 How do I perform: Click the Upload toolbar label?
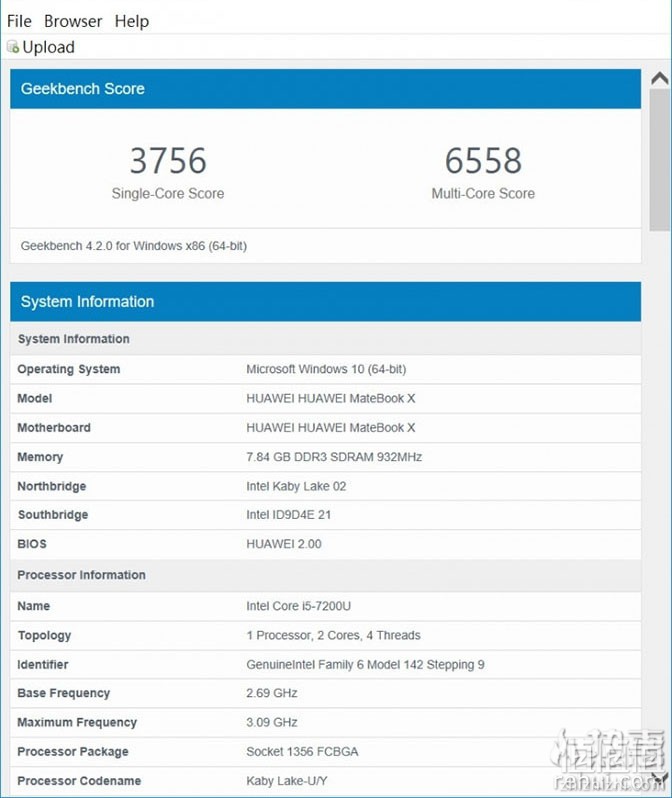point(48,47)
